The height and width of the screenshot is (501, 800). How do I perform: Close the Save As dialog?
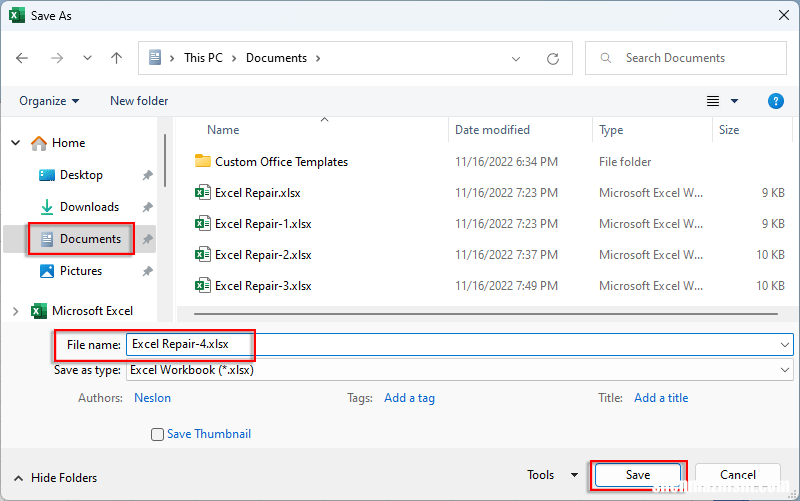[x=784, y=16]
